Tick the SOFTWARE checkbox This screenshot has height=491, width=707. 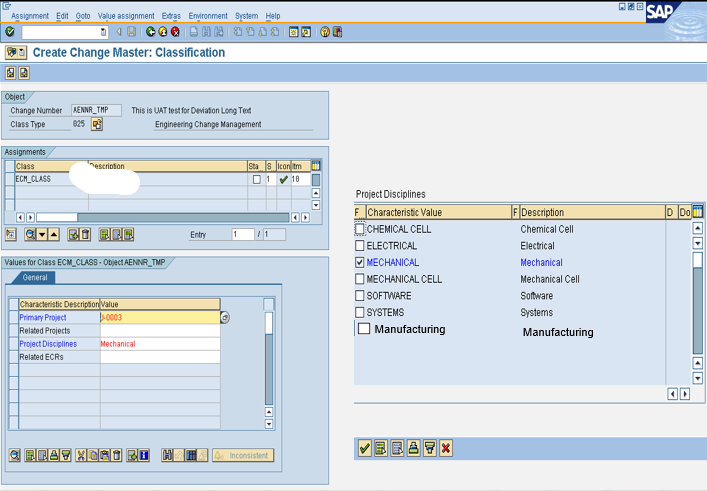point(360,296)
